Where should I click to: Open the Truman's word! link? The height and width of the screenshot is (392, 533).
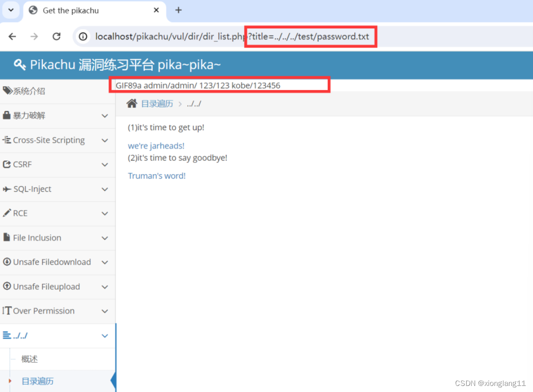point(157,175)
